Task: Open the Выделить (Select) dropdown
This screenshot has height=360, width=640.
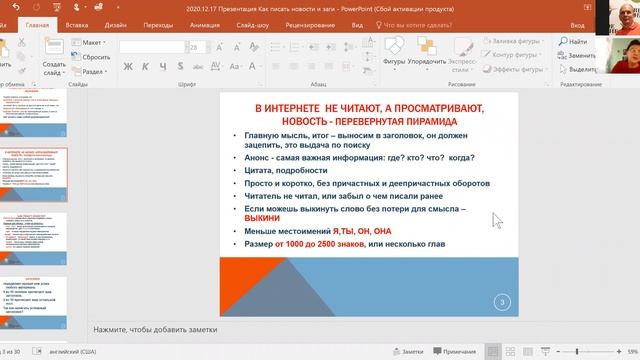Action: 577,69
